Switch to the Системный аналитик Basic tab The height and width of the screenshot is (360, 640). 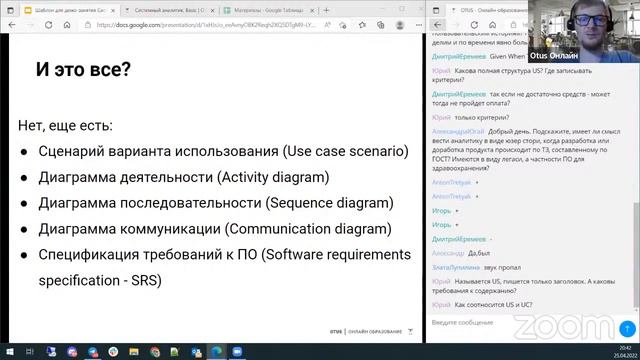(169, 10)
